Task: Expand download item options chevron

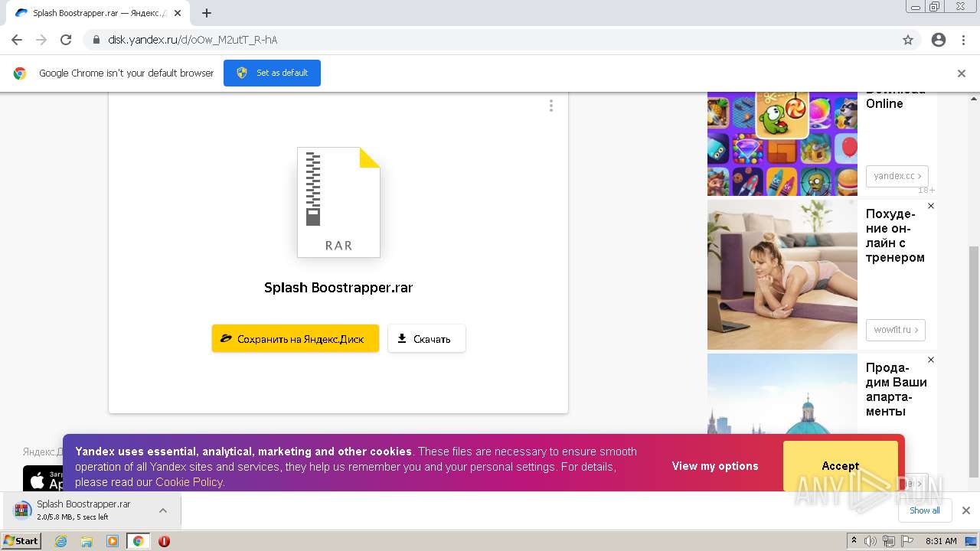Action: point(163,510)
